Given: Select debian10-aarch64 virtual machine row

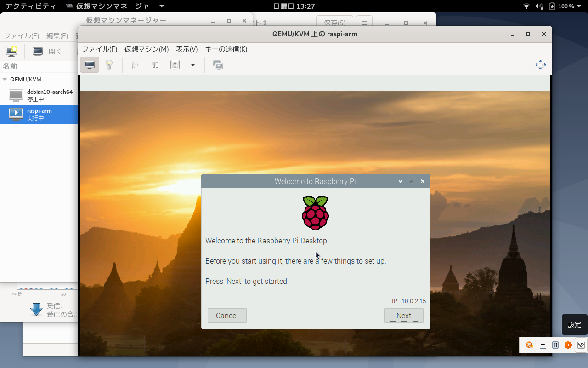Looking at the screenshot, I should (39, 95).
